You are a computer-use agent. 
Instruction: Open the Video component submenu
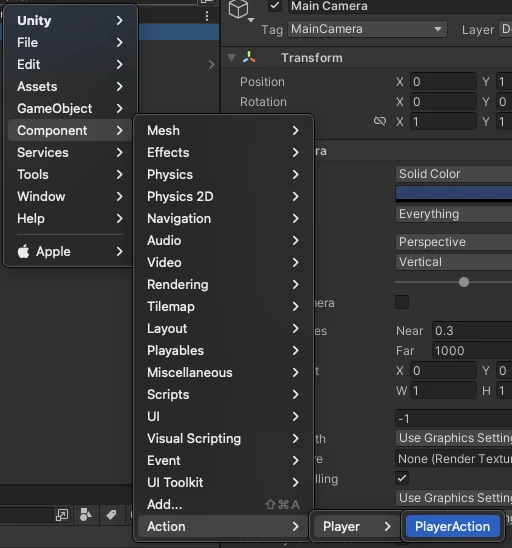(x=223, y=262)
